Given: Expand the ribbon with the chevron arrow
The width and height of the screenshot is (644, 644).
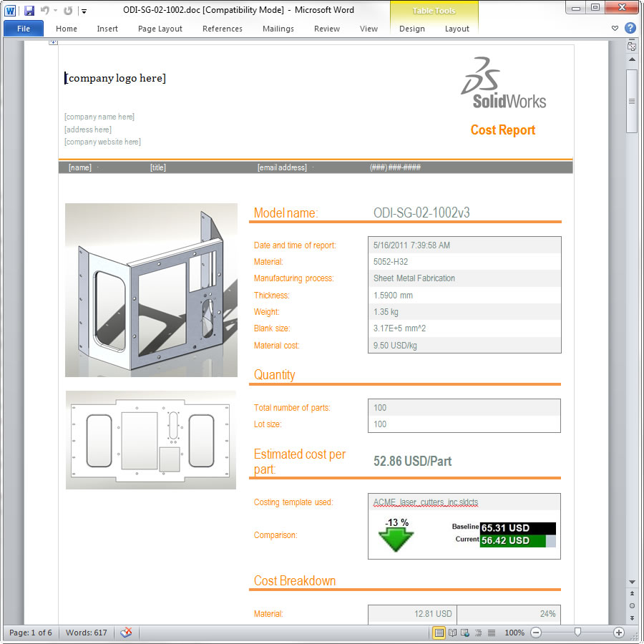Looking at the screenshot, I should point(615,29).
